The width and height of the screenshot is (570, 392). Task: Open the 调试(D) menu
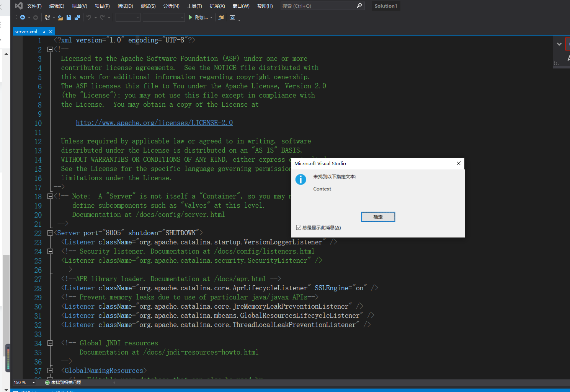(x=125, y=6)
